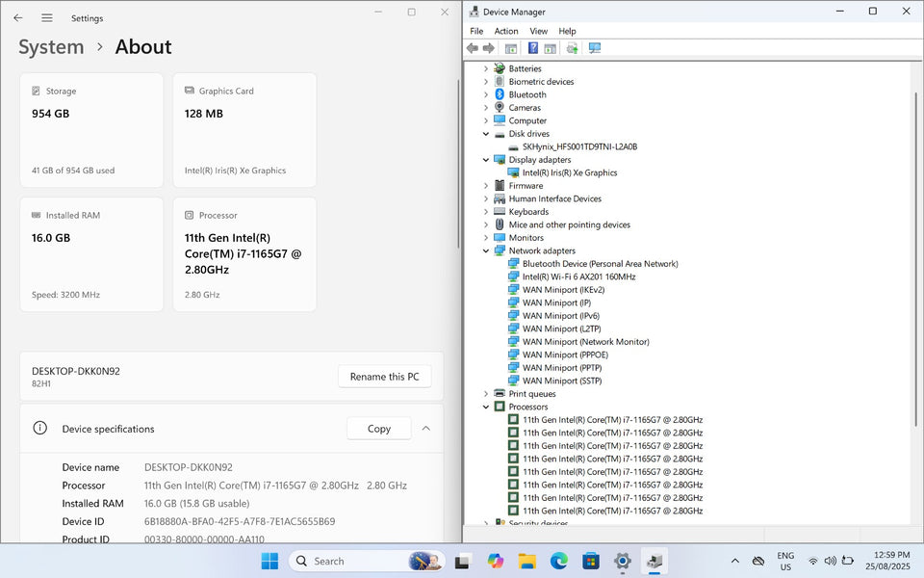Screen dimensions: 924x578
Task: Select Intel(R) Iris(R) Xe Graphics adapter
Action: [569, 172]
